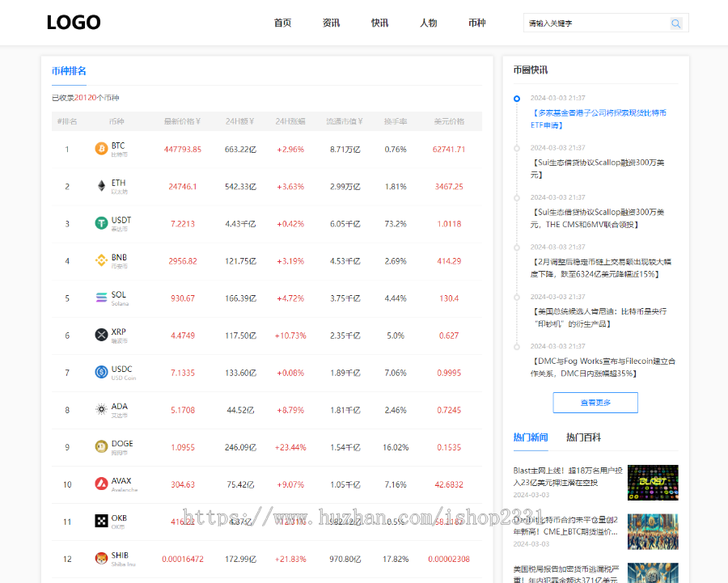Click the 换手率 column header
This screenshot has height=583, width=728.
point(395,121)
